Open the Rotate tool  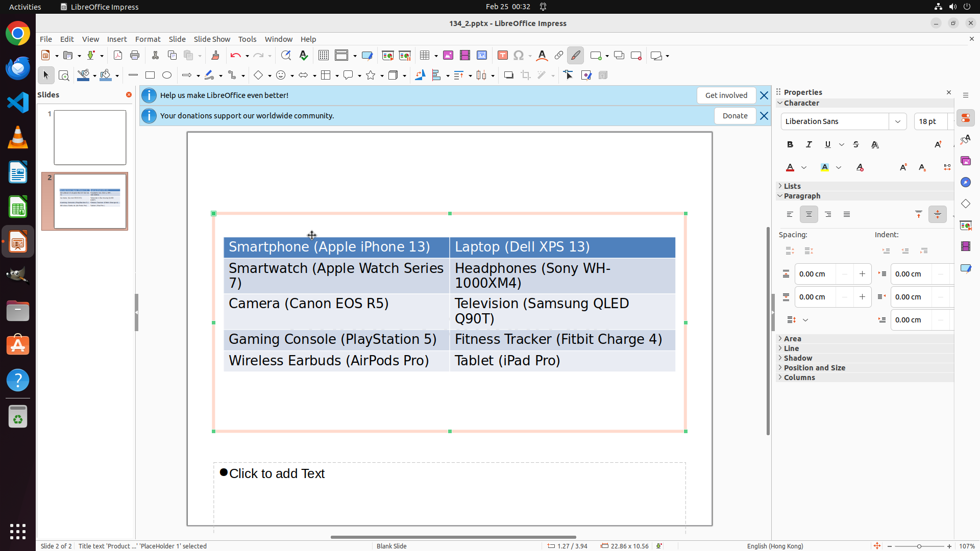point(420,76)
